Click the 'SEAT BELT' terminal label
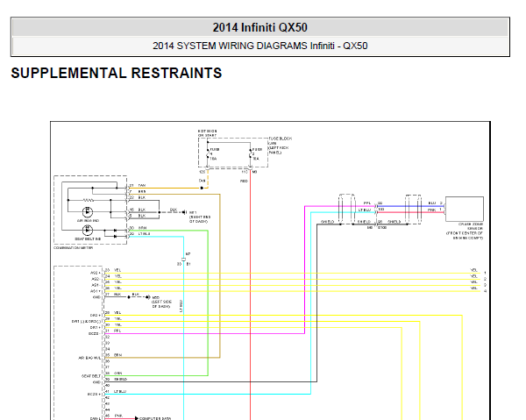 pos(91,376)
